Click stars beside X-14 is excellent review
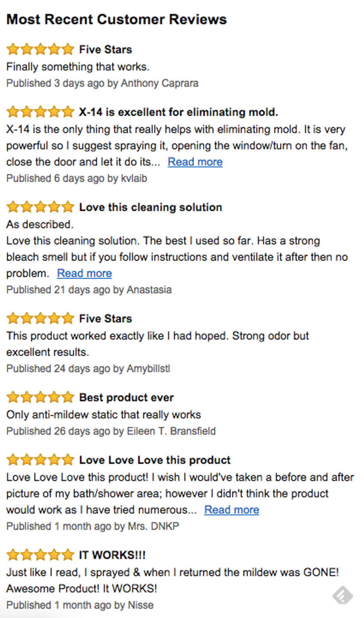This screenshot has height=618, width=364. point(40,112)
